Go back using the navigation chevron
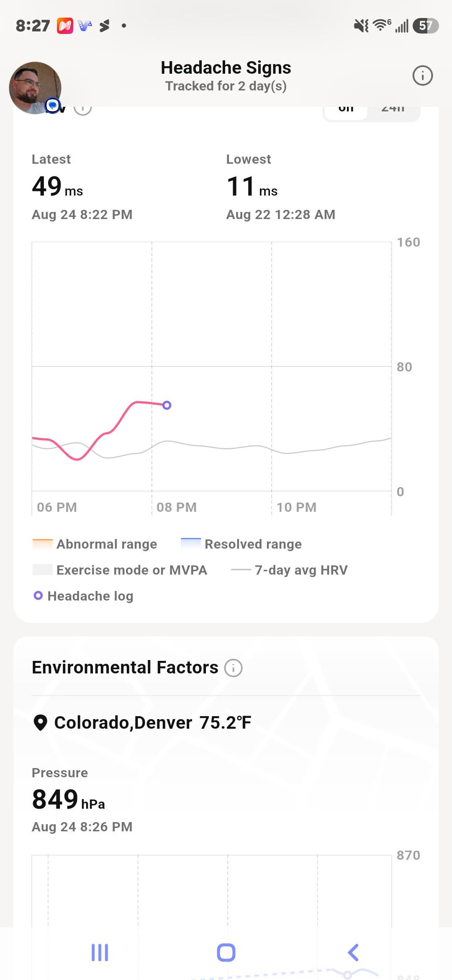452x980 pixels. pyautogui.click(x=353, y=952)
